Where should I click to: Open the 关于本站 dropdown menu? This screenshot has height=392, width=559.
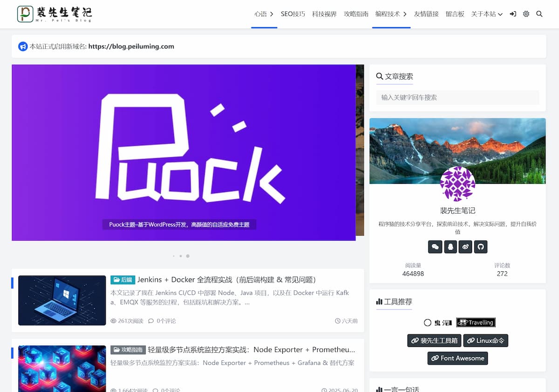pyautogui.click(x=487, y=14)
